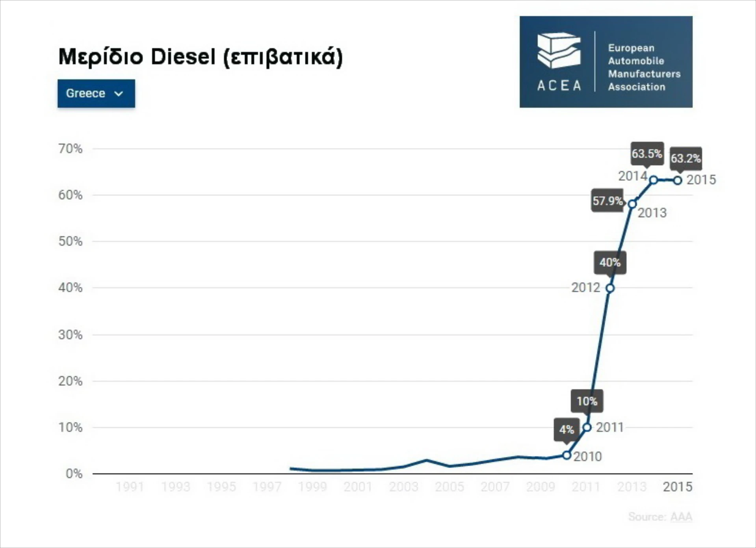Image resolution: width=756 pixels, height=548 pixels.
Task: Open the Greece country dropdown
Action: (96, 93)
